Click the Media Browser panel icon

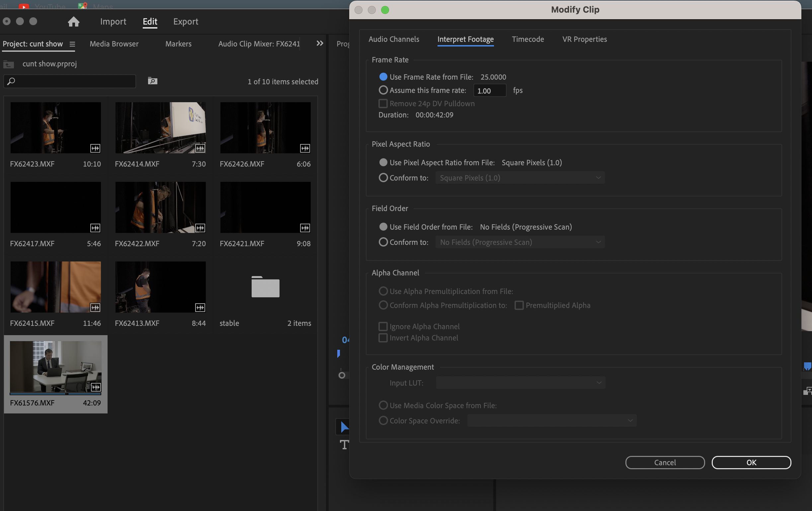[x=114, y=43]
